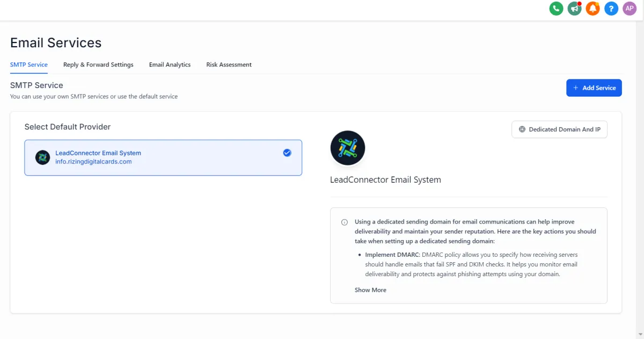
Task: Toggle the blue checkmark on LeadConnector provider
Action: coord(287,153)
